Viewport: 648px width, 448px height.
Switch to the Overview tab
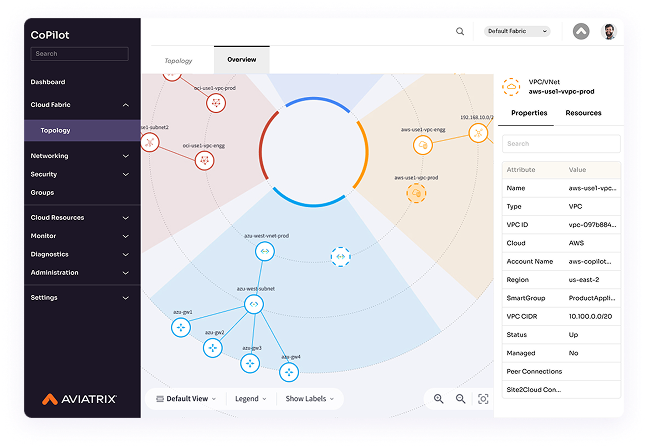coord(242,60)
